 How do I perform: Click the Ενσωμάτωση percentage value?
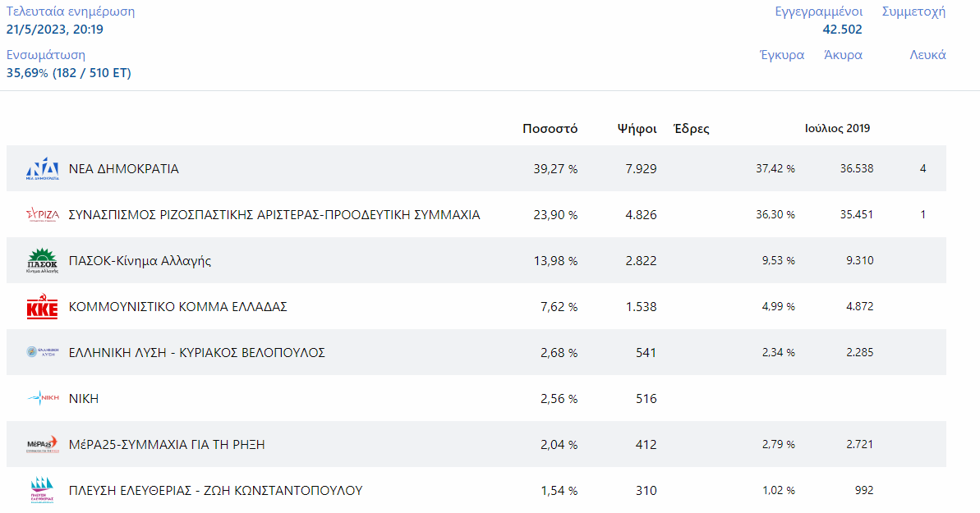pos(69,73)
